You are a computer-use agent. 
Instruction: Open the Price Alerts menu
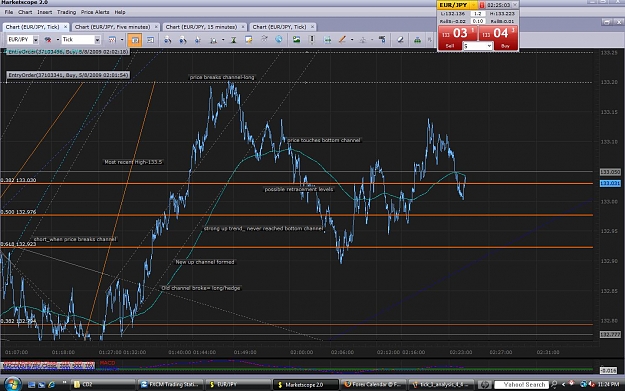click(x=95, y=12)
